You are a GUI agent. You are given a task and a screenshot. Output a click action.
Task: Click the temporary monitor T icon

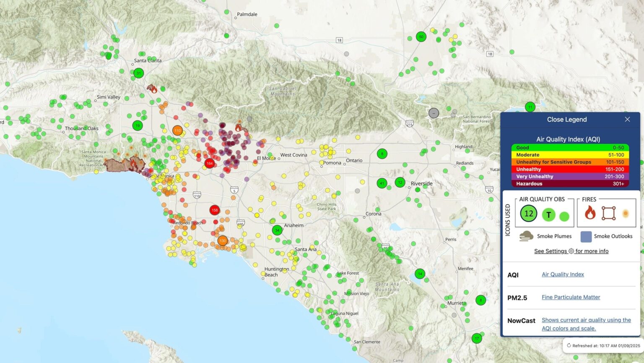coord(548,214)
